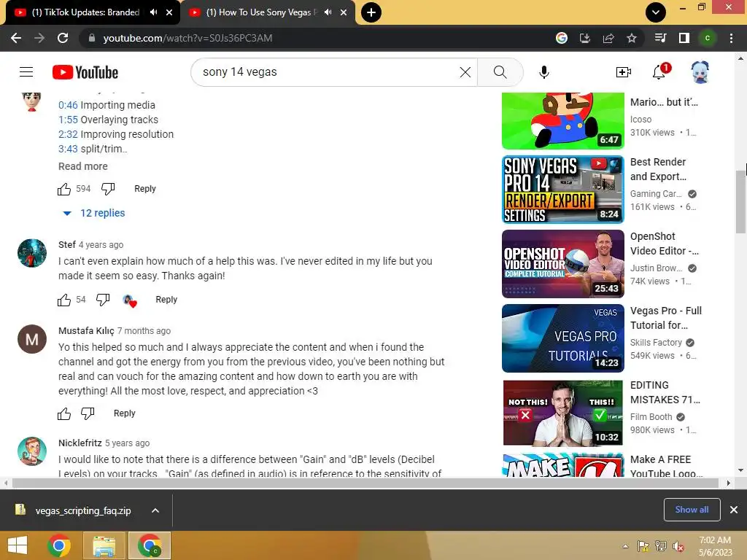Open the Google icon in address bar
Image resolution: width=747 pixels, height=560 pixels.
(562, 38)
